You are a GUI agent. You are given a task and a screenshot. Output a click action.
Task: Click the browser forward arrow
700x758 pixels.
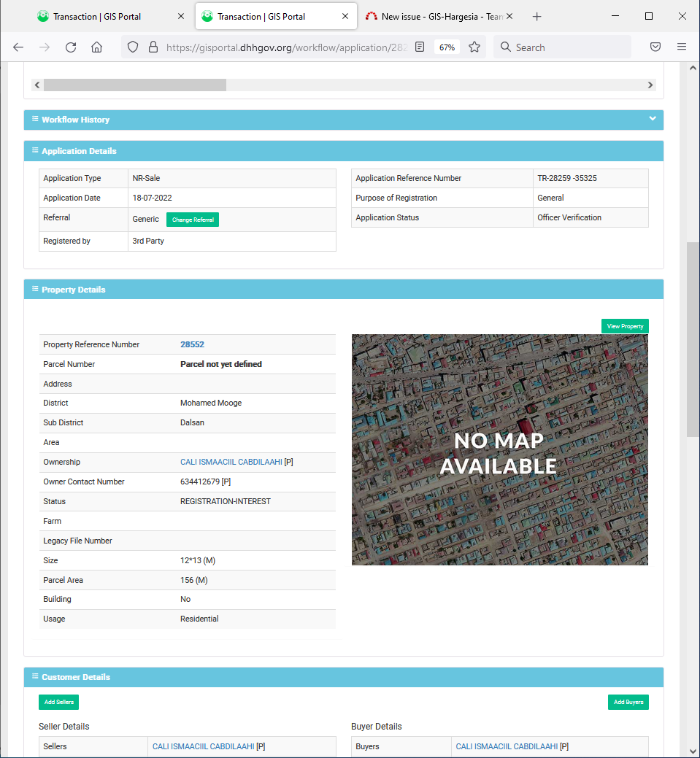[45, 47]
